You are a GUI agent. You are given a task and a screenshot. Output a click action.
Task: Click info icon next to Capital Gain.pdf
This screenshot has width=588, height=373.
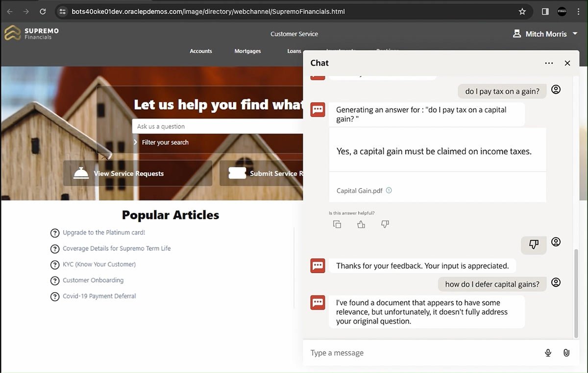[x=389, y=191]
